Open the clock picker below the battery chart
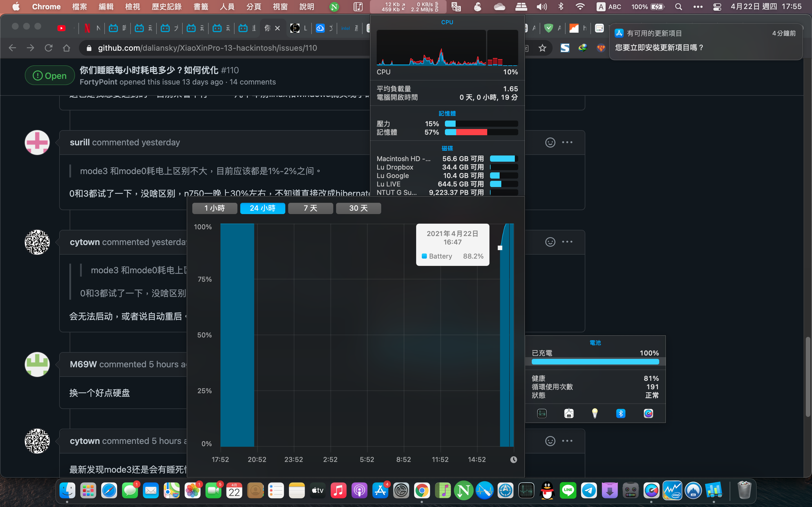The image size is (812, 507). [514, 459]
